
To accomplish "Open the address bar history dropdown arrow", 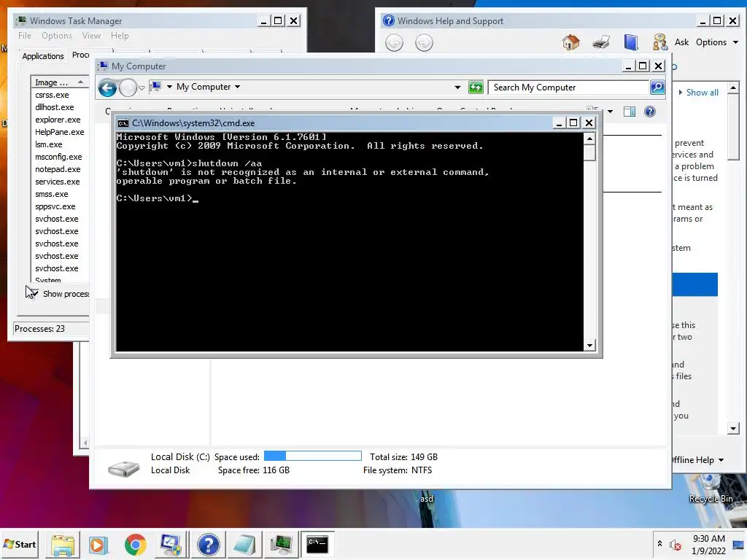I will pyautogui.click(x=457, y=87).
